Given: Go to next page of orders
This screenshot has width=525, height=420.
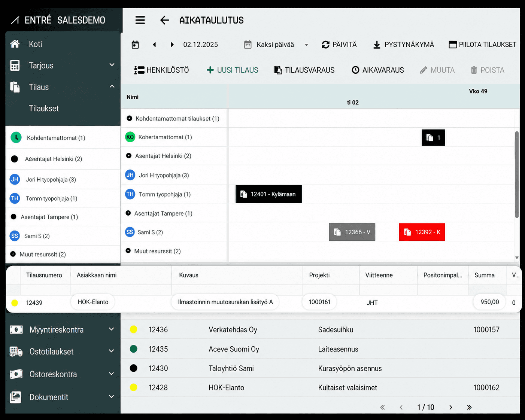Looking at the screenshot, I should point(451,407).
